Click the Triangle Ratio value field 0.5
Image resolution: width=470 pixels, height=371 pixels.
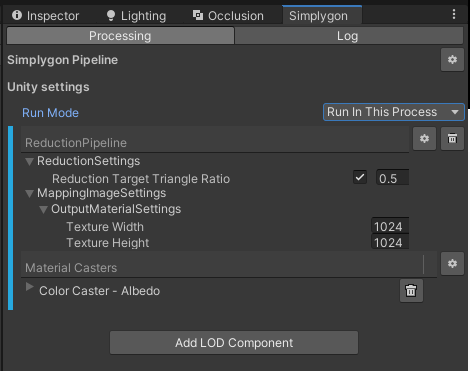point(393,178)
